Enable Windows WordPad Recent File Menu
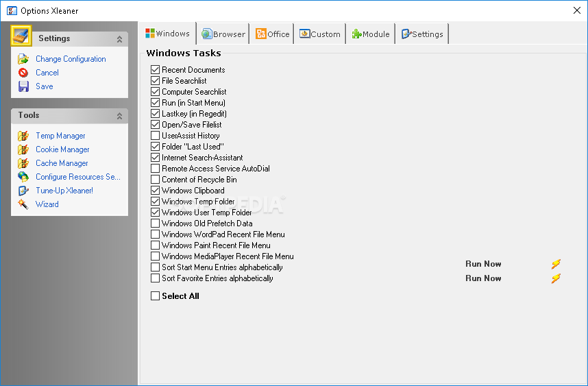Image resolution: width=588 pixels, height=386 pixels. pyautogui.click(x=156, y=234)
